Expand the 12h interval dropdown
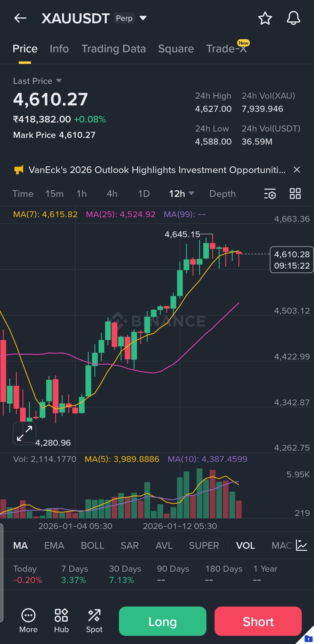The height and width of the screenshot is (644, 314). click(x=182, y=194)
